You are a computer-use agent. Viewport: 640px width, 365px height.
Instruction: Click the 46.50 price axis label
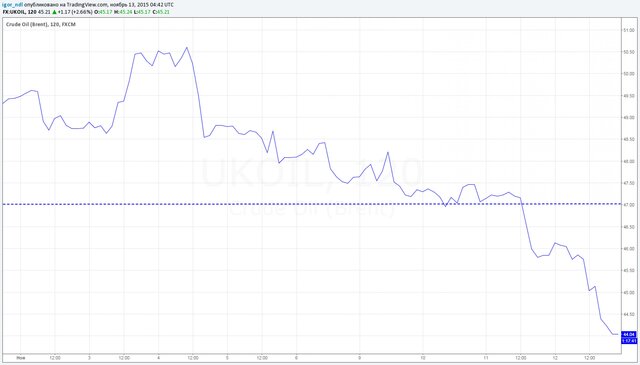click(x=629, y=227)
